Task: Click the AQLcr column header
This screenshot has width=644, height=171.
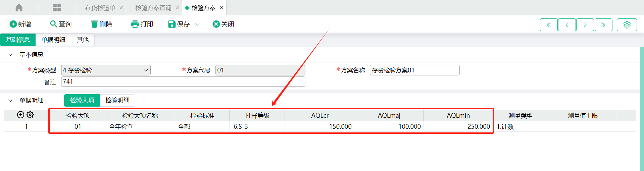Action: [319, 115]
